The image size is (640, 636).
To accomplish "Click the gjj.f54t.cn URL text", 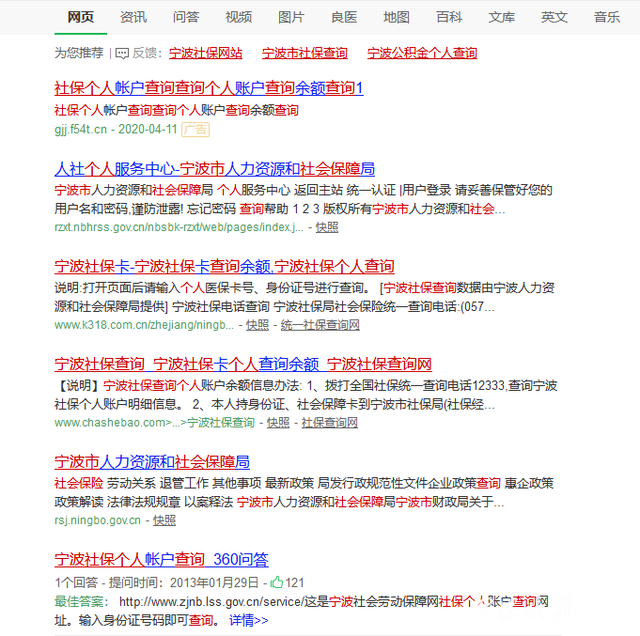I will [x=80, y=129].
